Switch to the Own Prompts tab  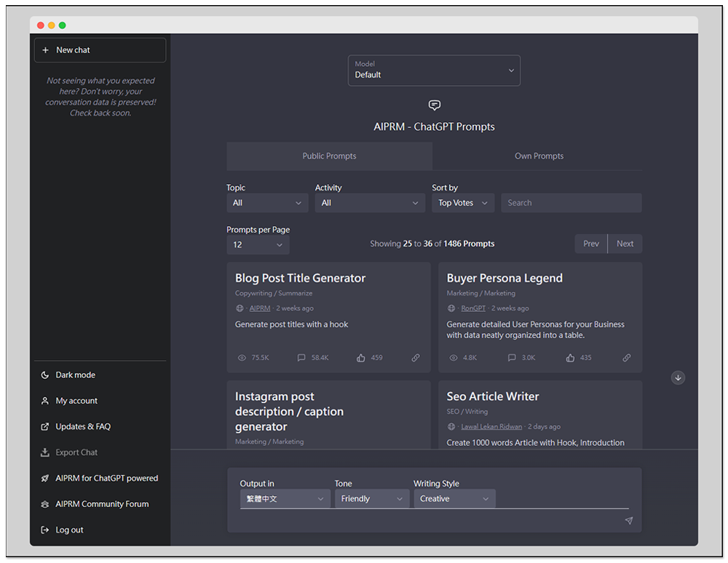coord(539,156)
